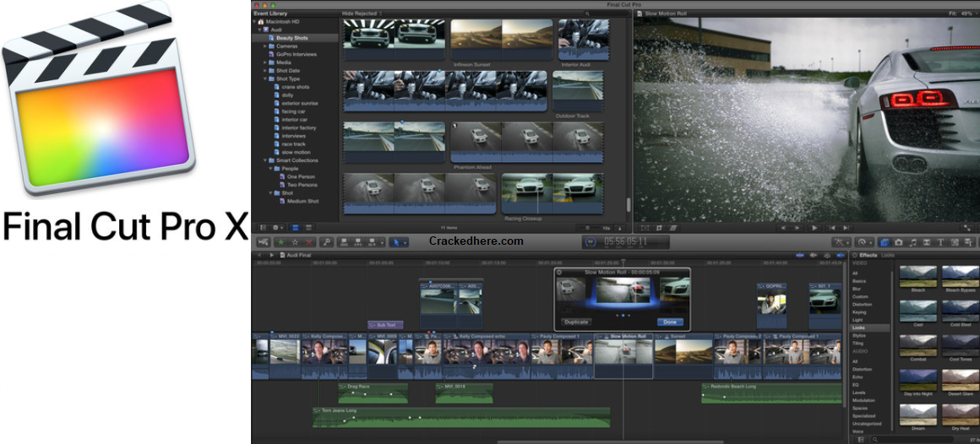The image size is (980, 444).
Task: Click the Crop icon below viewer
Action: coord(659,228)
